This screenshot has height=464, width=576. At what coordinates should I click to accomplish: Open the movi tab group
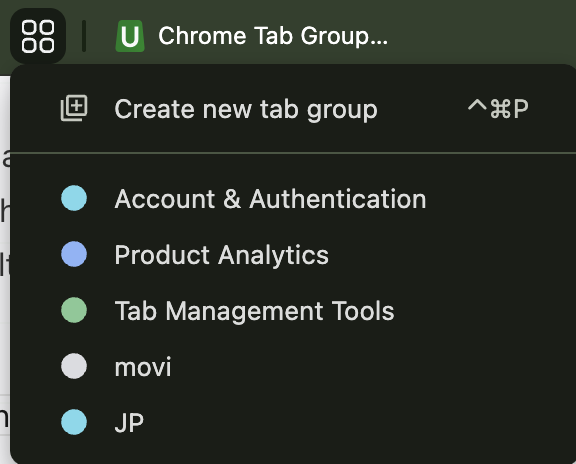[x=294, y=367]
